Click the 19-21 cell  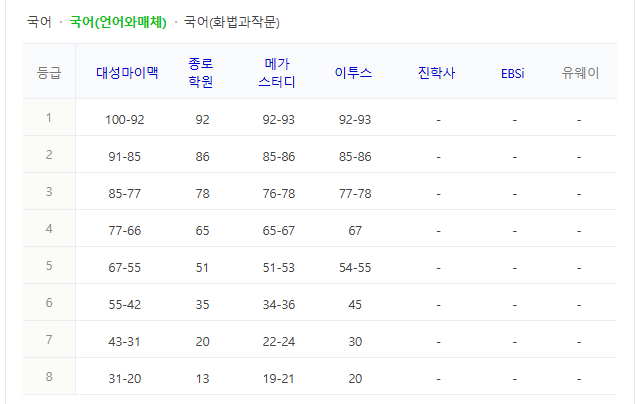279,378
